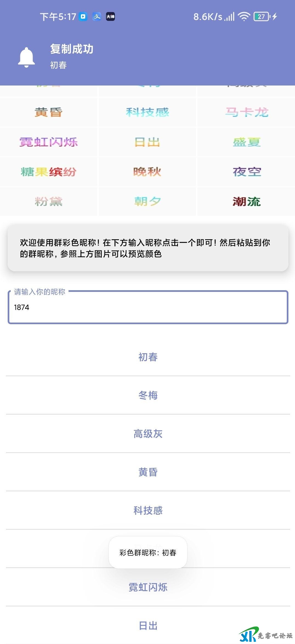Pick the 糖果缤纷 color preview swatch
The image size is (295, 644).
pos(49,172)
